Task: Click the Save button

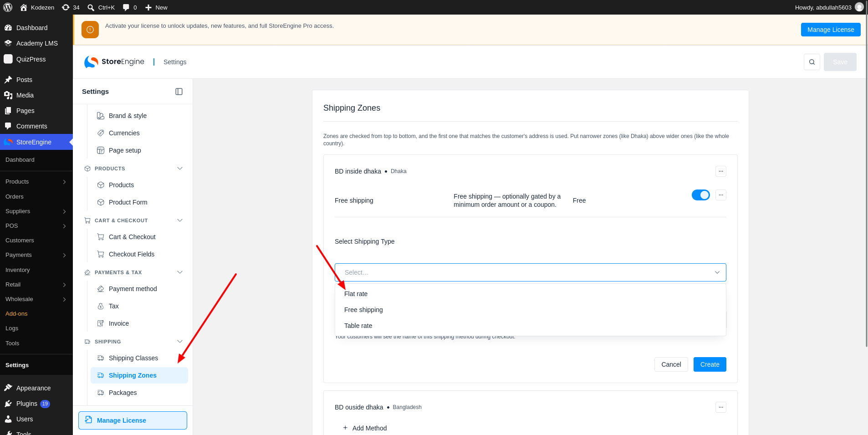Action: (840, 62)
